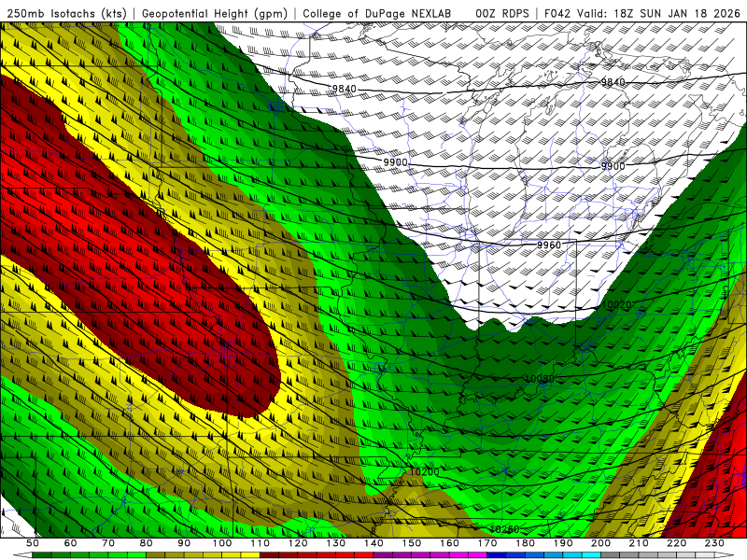747x560 pixels.
Task: Click the right '9900' contour label
Action: tap(613, 166)
